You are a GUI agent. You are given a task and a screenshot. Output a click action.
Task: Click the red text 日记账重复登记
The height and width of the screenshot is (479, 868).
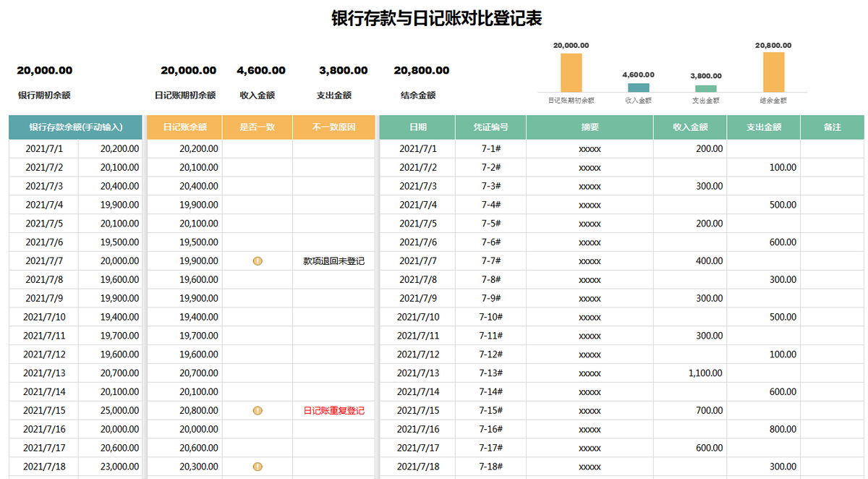pos(333,410)
